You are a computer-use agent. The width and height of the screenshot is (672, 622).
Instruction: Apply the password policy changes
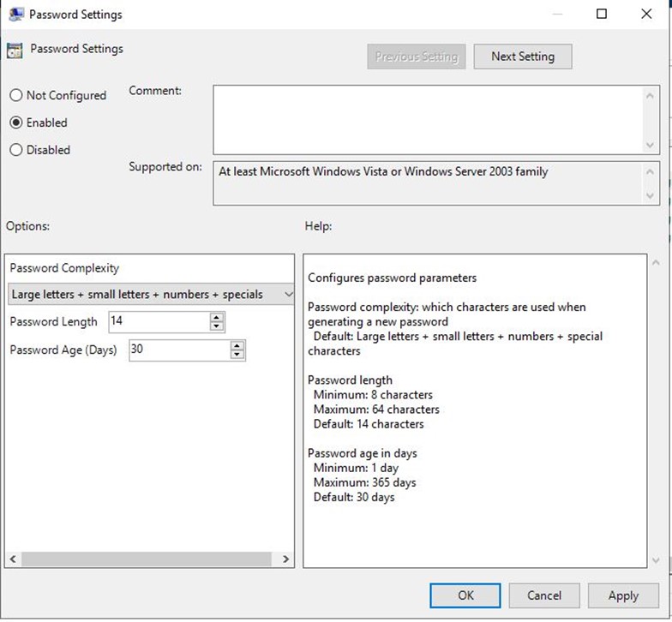623,595
